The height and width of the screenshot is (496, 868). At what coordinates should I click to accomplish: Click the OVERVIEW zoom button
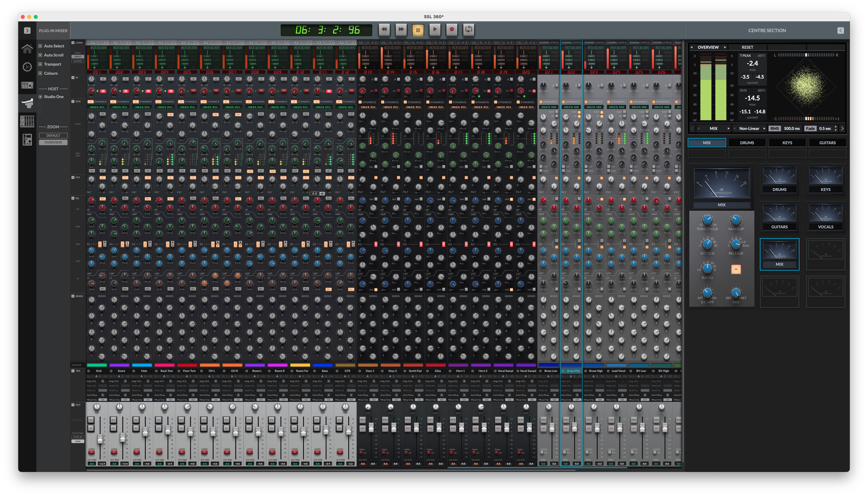pyautogui.click(x=53, y=142)
